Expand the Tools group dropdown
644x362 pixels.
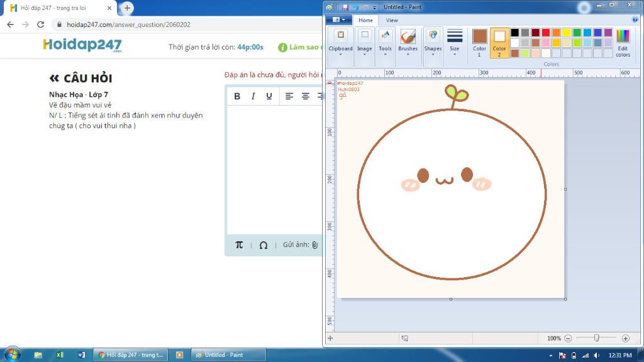point(385,54)
